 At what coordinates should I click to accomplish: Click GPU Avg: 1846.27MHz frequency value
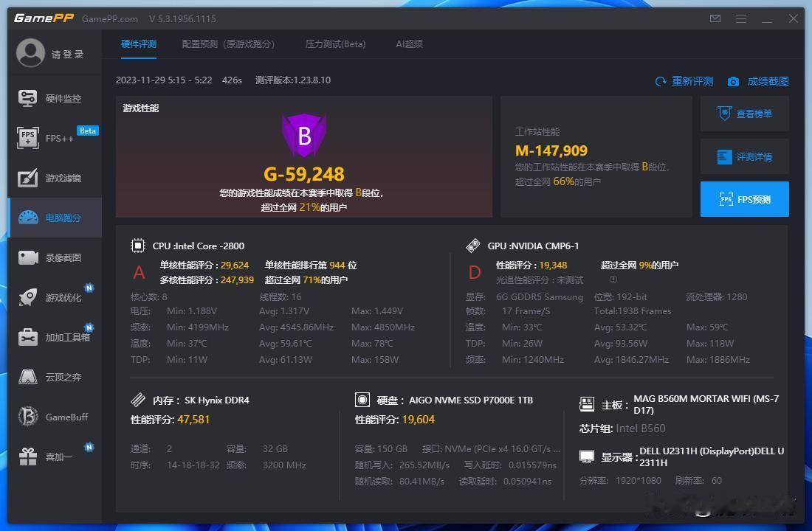tap(631, 359)
